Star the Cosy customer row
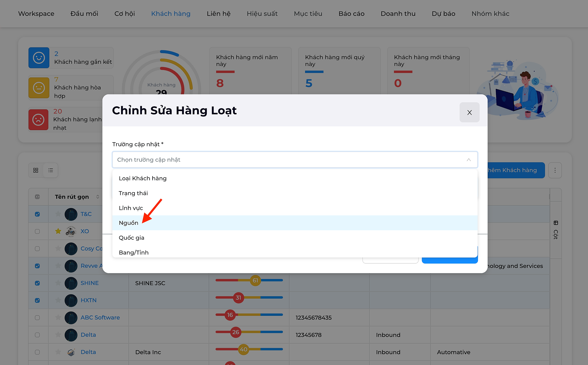Image resolution: width=588 pixels, height=365 pixels. (58, 248)
